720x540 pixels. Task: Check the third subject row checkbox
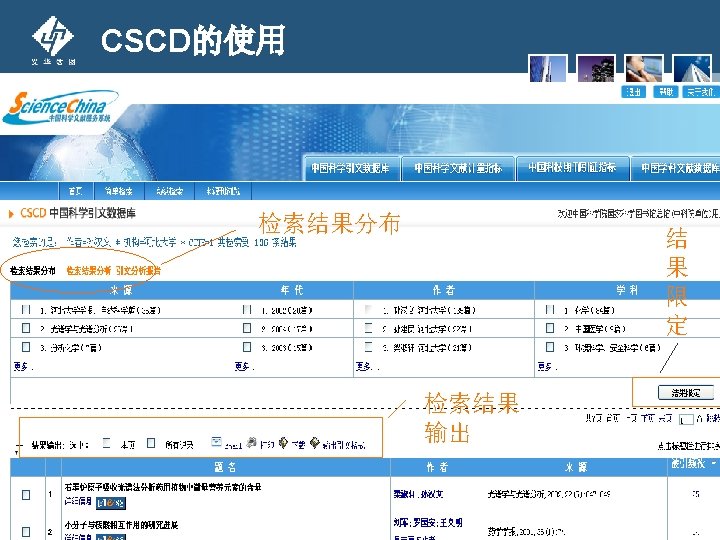[550, 347]
